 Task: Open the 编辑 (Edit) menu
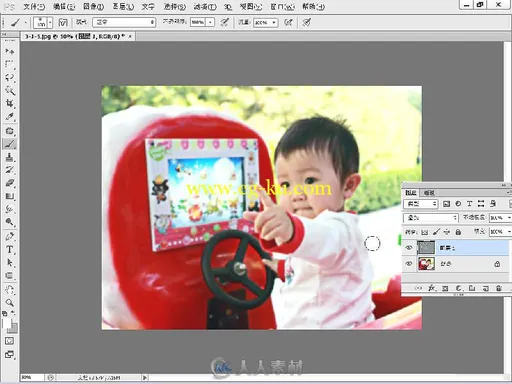click(64, 6)
